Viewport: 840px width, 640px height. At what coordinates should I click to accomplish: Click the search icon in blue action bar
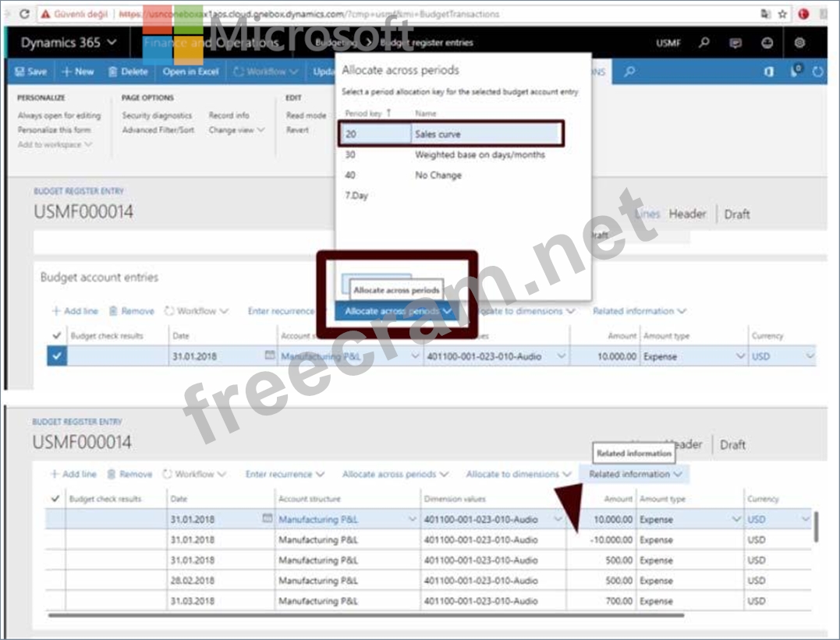point(629,71)
